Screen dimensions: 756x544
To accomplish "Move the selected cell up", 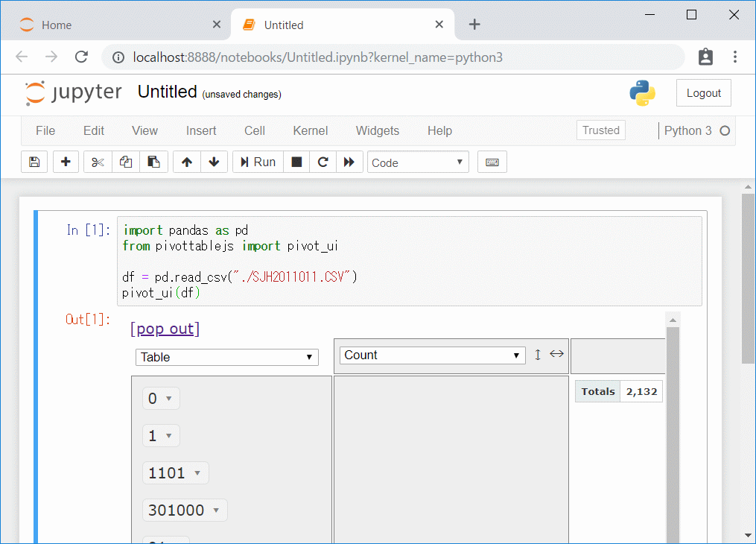I will pos(186,162).
